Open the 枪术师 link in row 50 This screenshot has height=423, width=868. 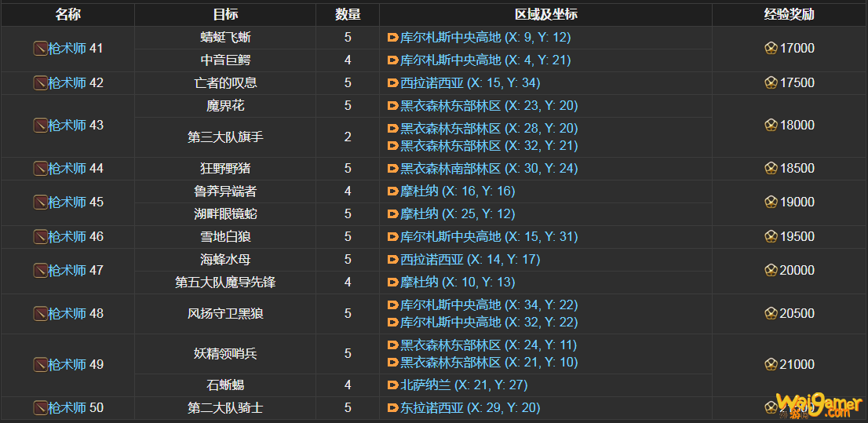tap(67, 408)
